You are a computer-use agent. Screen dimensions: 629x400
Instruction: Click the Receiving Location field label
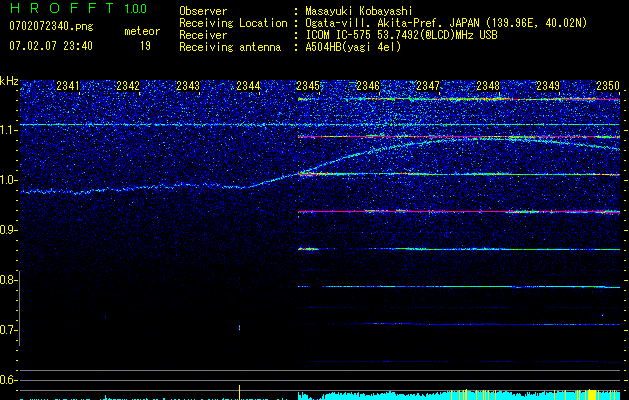(233, 24)
